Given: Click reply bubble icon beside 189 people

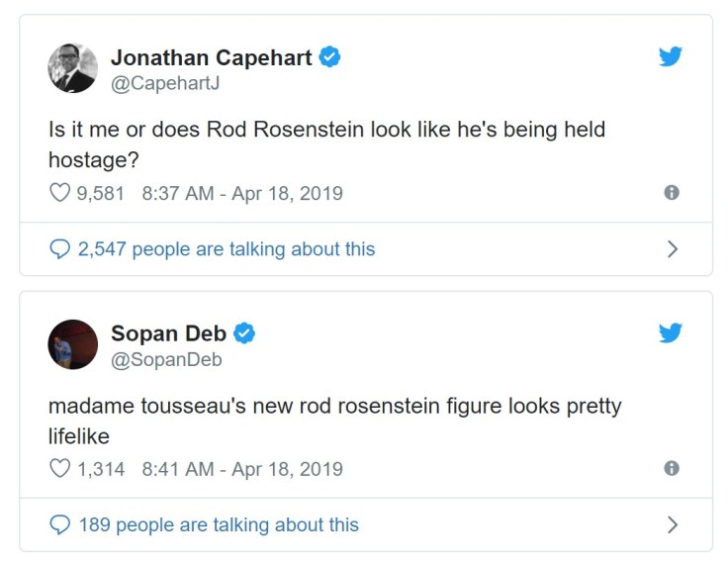Looking at the screenshot, I should pos(58,524).
